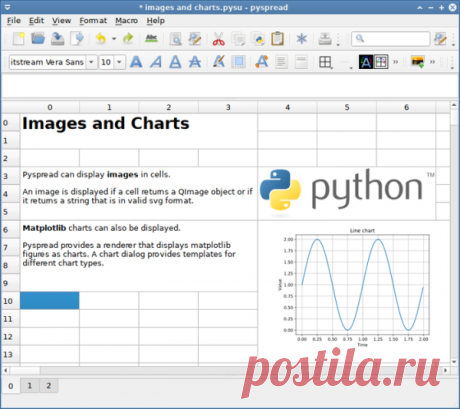The height and width of the screenshot is (409, 460).
Task: Run the spell check icon
Action: coord(151,39)
